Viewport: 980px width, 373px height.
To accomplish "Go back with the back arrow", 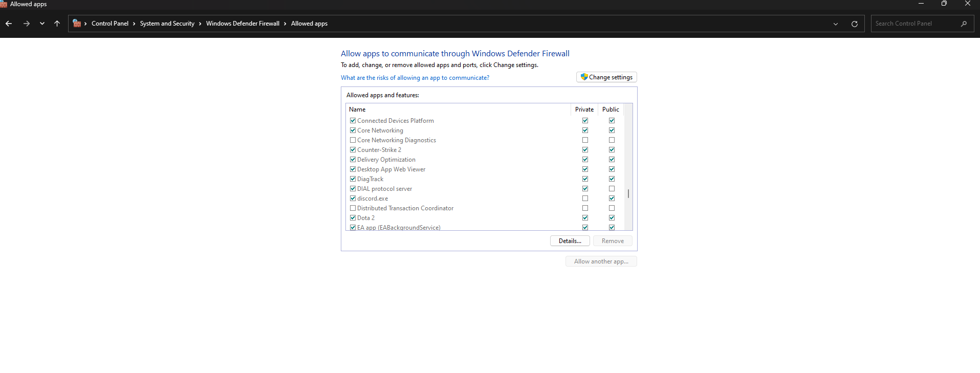I will (9, 24).
